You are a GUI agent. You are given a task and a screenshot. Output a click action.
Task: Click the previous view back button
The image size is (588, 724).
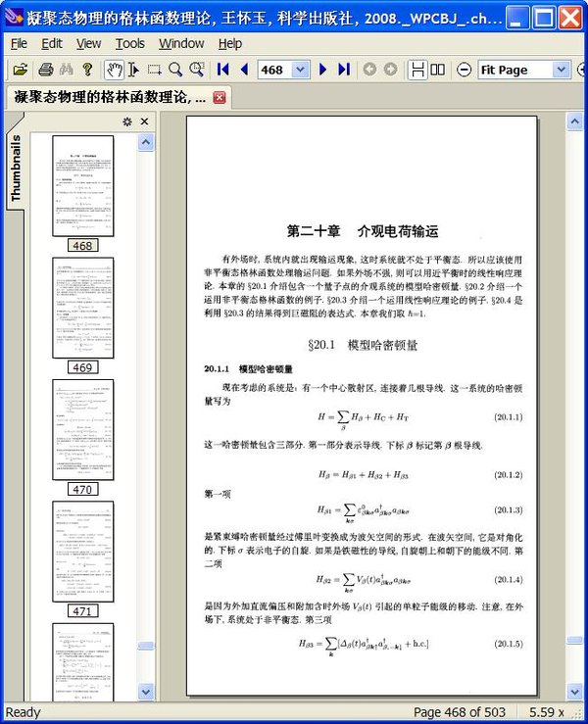[369, 70]
